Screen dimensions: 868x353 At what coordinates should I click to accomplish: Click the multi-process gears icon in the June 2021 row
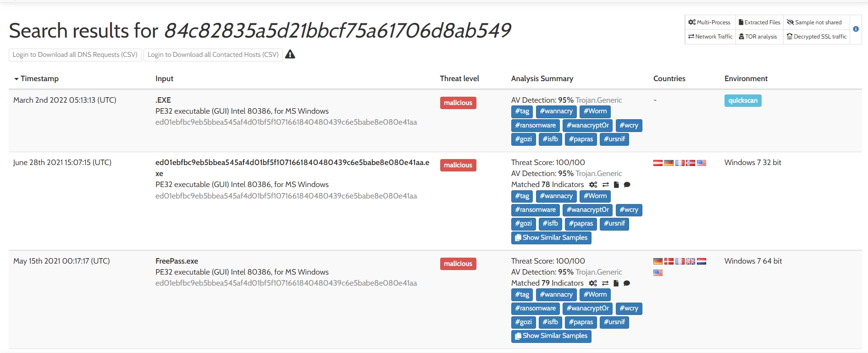(x=593, y=185)
